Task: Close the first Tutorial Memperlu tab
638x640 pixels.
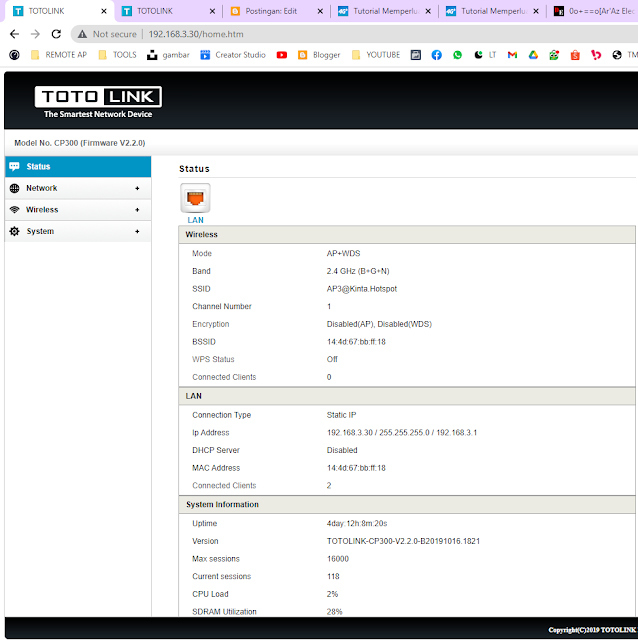Action: point(428,11)
